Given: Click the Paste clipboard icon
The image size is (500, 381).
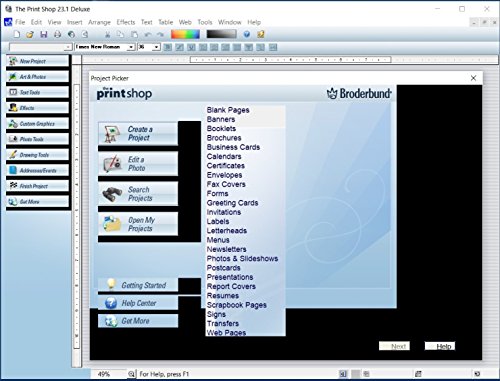Looking at the screenshot, I should (134, 34).
